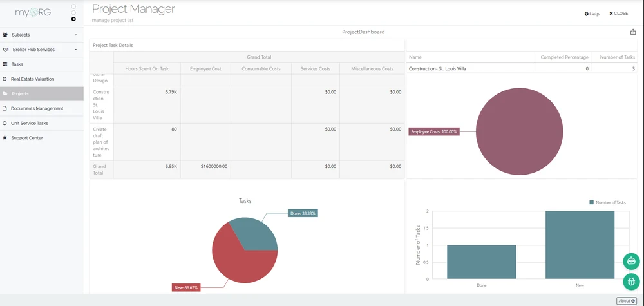644x306 pixels.
Task: Click 'Hours Spent On Task' column header
Action: [147, 68]
